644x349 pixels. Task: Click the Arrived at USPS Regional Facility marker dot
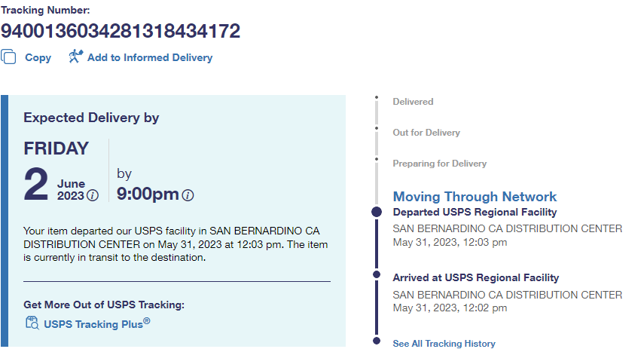(377, 277)
